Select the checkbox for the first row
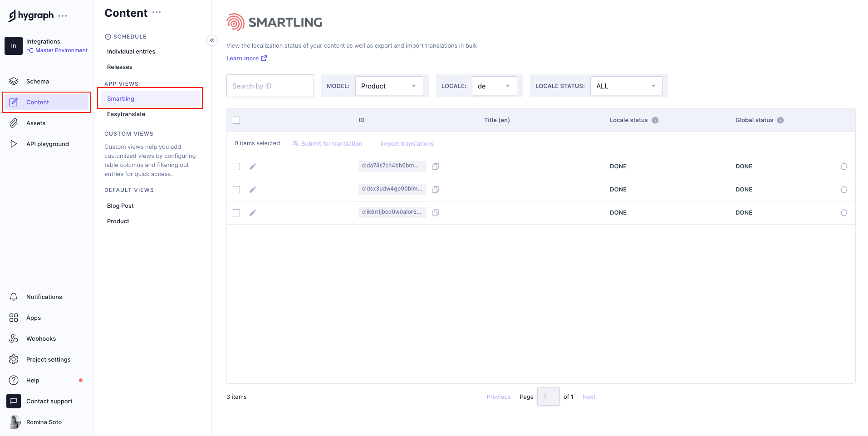 click(236, 167)
